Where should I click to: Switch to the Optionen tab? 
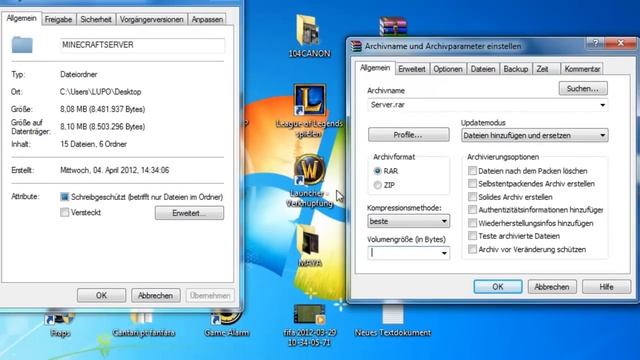point(448,69)
